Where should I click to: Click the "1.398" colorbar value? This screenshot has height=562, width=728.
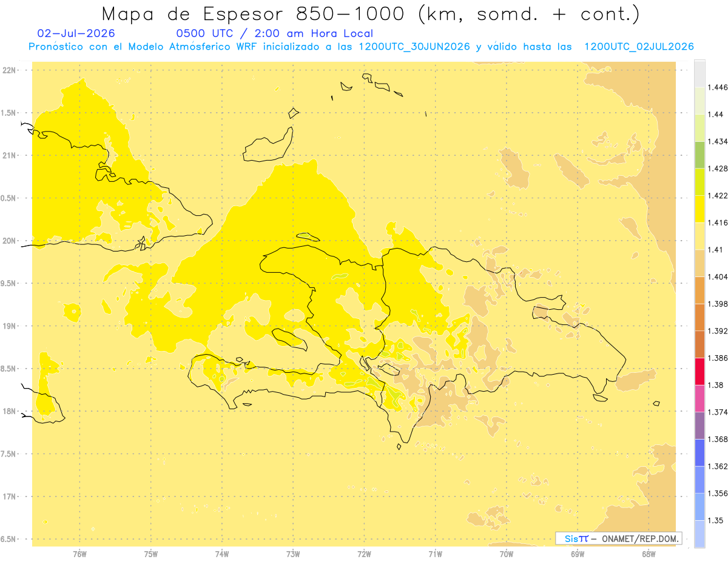(x=718, y=304)
